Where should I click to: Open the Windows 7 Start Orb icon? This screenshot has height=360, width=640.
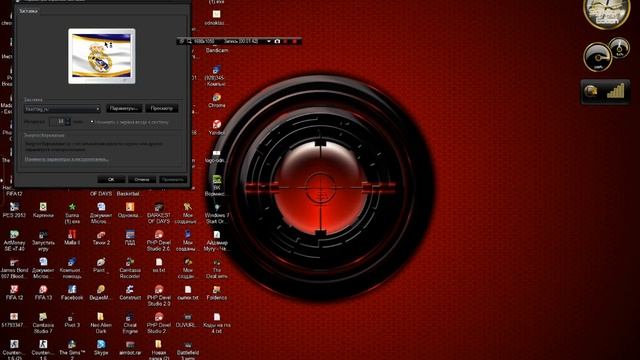pos(216,213)
